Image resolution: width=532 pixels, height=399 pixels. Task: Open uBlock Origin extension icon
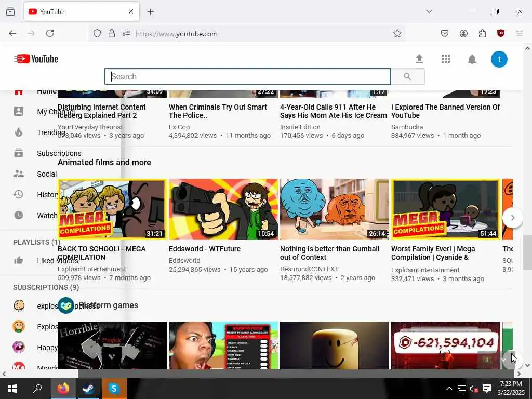pos(500,33)
